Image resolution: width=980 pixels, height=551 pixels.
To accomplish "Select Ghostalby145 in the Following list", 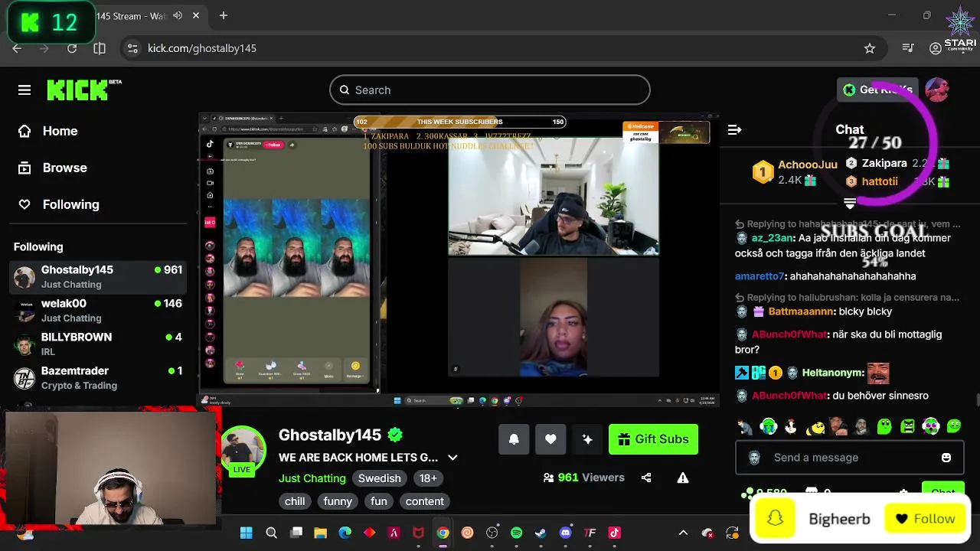I will [98, 277].
